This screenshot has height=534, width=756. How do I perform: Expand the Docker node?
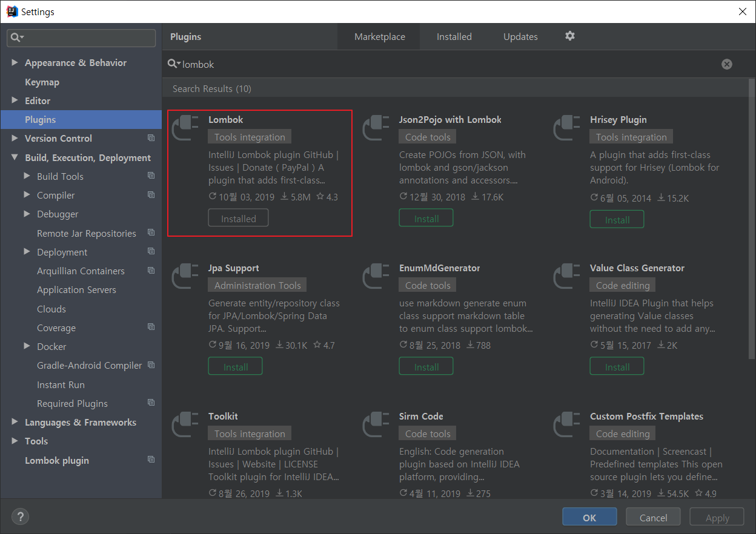point(27,346)
